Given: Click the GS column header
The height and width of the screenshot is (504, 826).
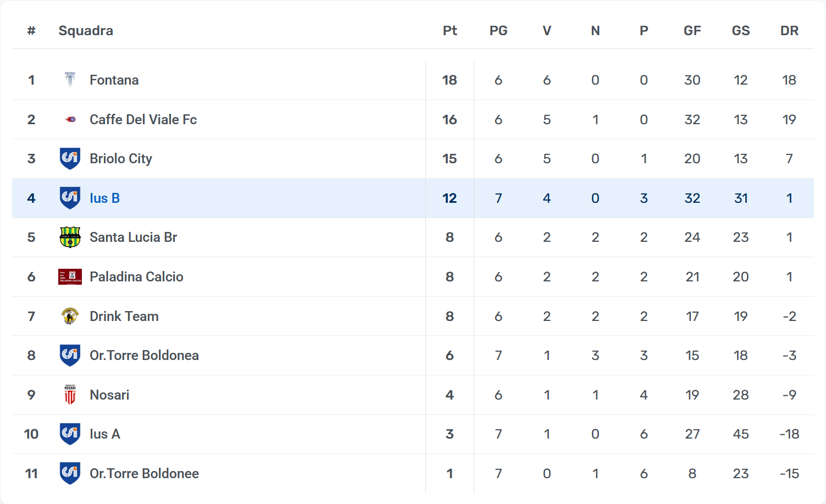Looking at the screenshot, I should click(740, 31).
